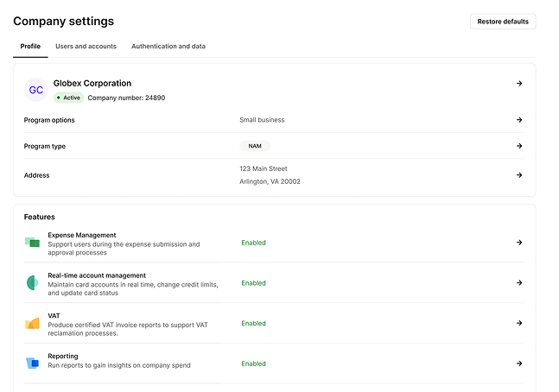Select the Profile tab
Screen dimensions: 559x392
[x=30, y=46]
